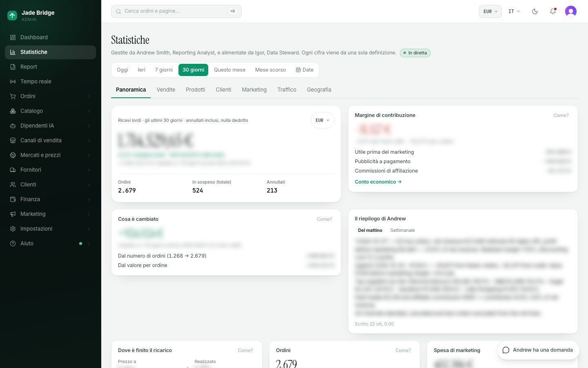Open the IT language dropdown
588x368 pixels.
(514, 11)
